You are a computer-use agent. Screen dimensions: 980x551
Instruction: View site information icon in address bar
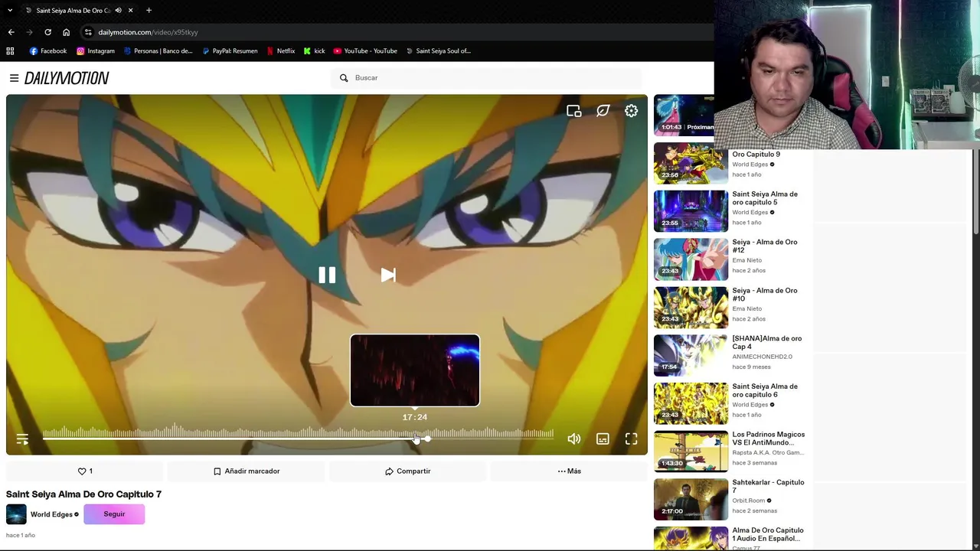tap(88, 32)
